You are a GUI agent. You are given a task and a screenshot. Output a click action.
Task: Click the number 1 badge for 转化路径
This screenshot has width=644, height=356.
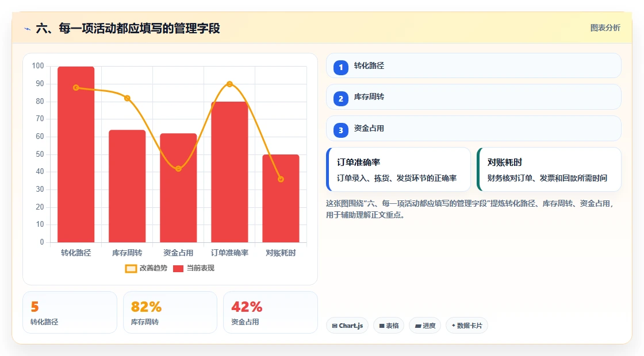(x=341, y=67)
